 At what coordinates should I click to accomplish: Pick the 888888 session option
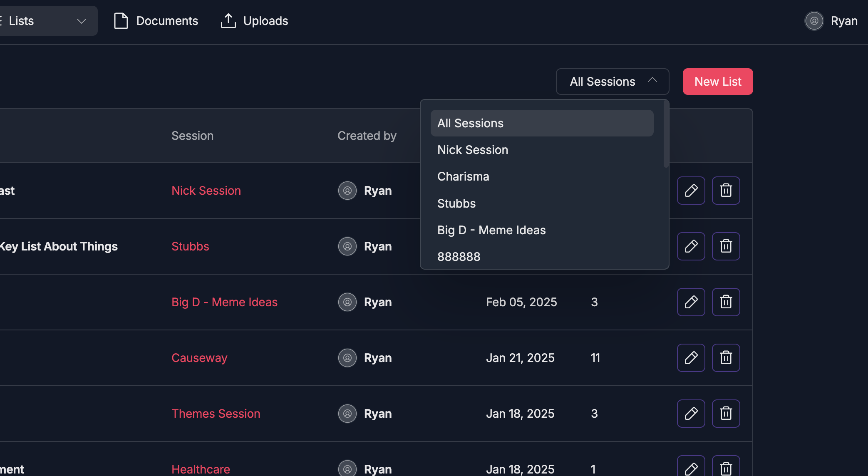point(459,257)
